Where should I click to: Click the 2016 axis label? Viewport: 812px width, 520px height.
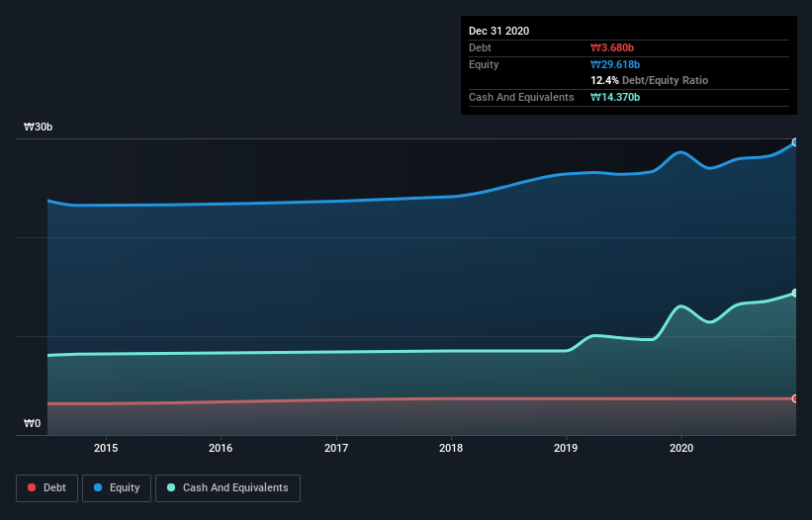click(x=221, y=448)
